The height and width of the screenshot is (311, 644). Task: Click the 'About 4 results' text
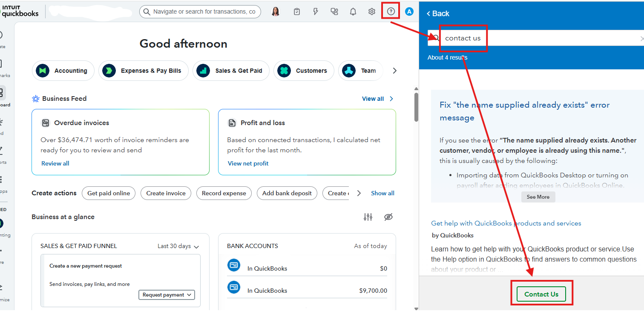point(447,57)
